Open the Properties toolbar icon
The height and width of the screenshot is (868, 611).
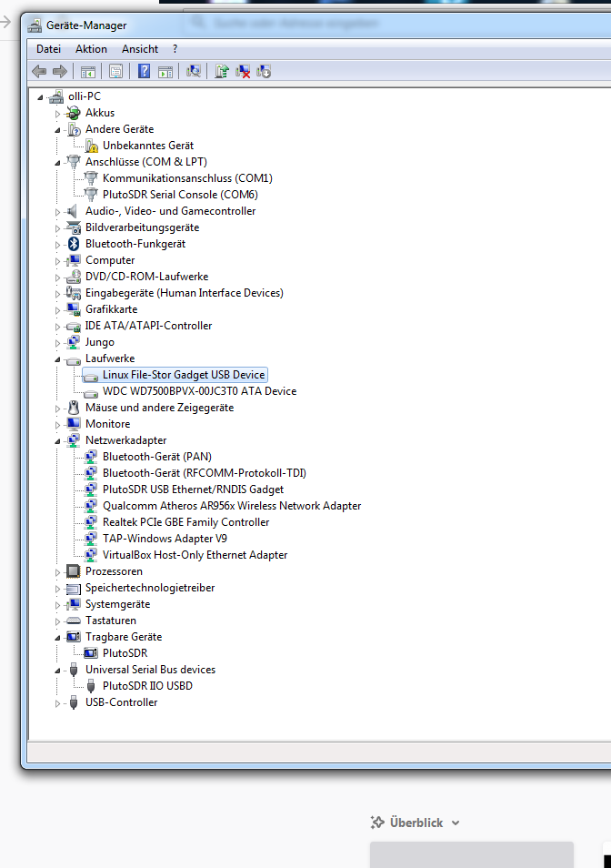(x=115, y=71)
